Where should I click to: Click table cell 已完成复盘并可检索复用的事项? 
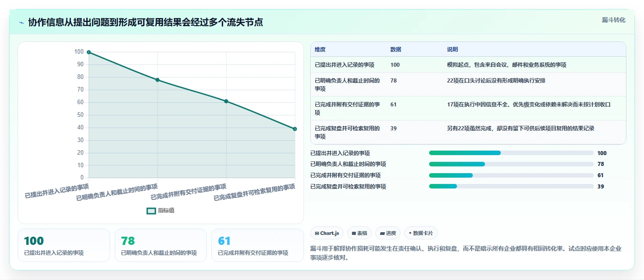348,132
